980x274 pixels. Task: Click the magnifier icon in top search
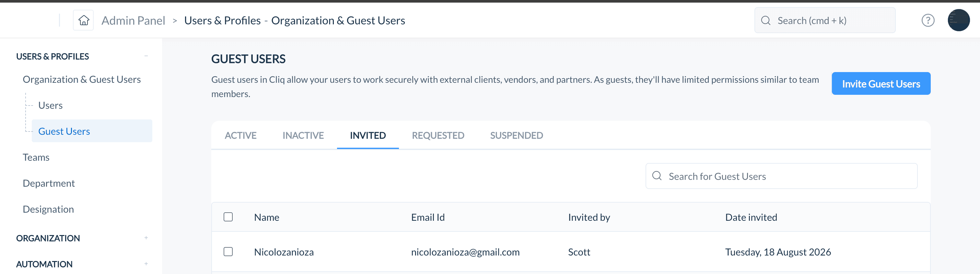766,20
